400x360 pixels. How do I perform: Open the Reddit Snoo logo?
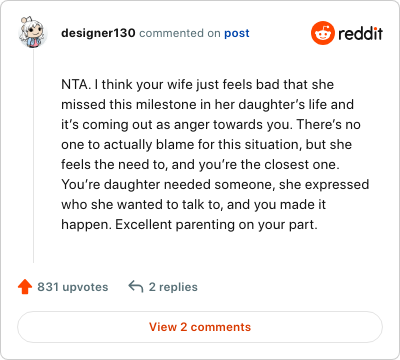tap(323, 33)
